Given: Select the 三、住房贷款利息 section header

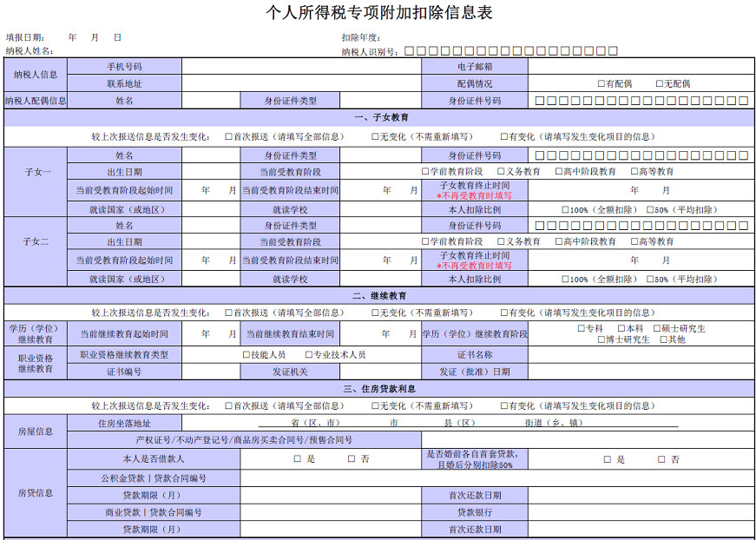Looking at the screenshot, I should [379, 389].
